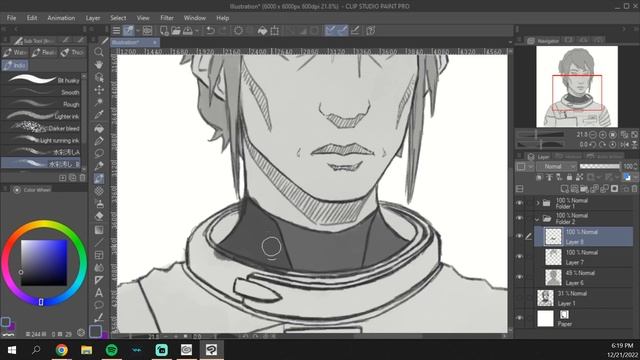Select the Hand move-canvas tool
640x360 pixels.
99,64
